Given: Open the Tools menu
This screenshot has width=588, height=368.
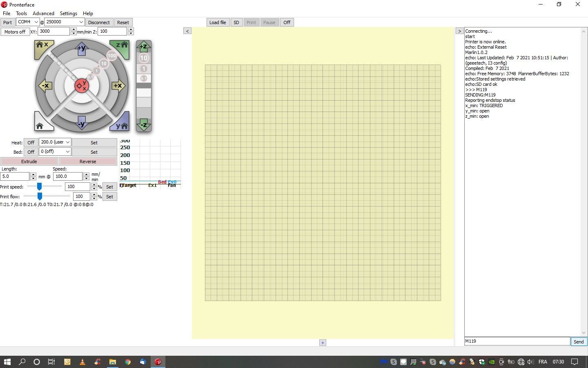Looking at the screenshot, I should point(21,13).
